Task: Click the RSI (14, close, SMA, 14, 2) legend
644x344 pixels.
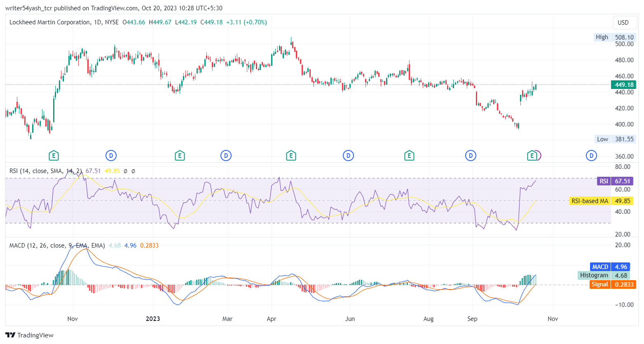Action: click(46, 171)
